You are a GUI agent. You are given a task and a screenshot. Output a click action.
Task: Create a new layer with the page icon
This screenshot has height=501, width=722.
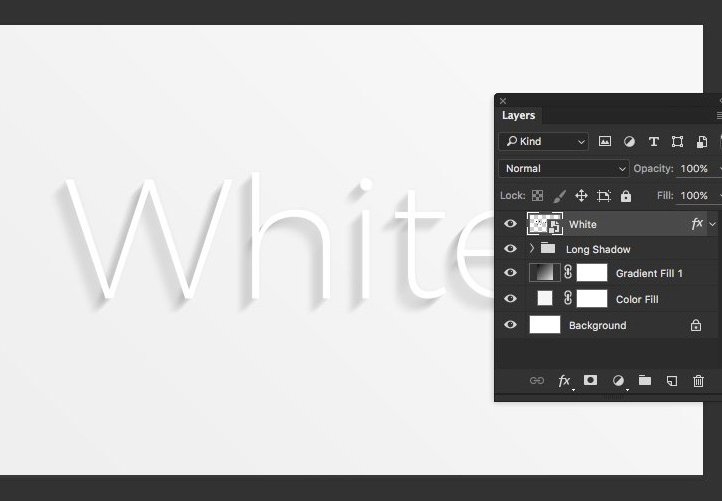672,380
